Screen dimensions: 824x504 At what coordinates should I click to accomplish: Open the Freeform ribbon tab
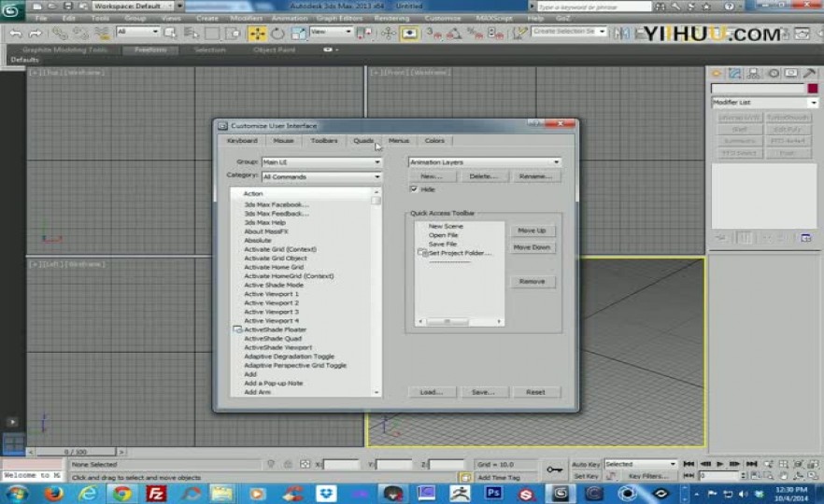pyautogui.click(x=150, y=49)
